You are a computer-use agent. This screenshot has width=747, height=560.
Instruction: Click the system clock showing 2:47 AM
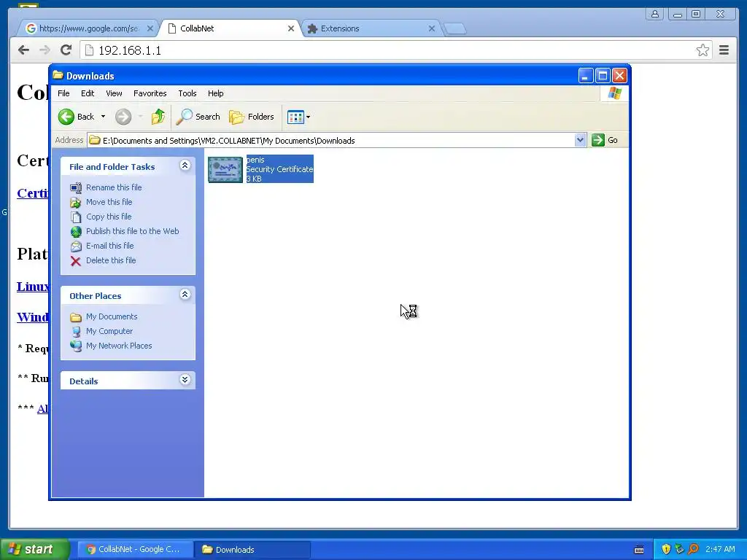(720, 550)
